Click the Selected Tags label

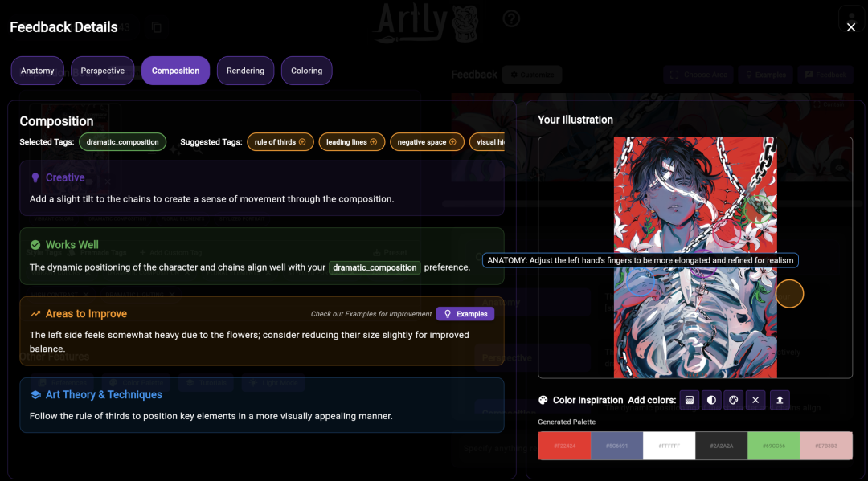coord(47,142)
